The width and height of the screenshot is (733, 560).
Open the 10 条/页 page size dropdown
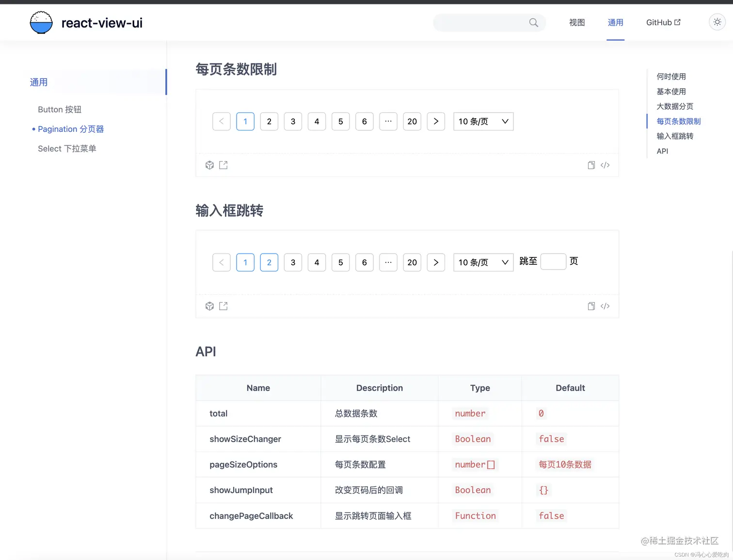(483, 121)
